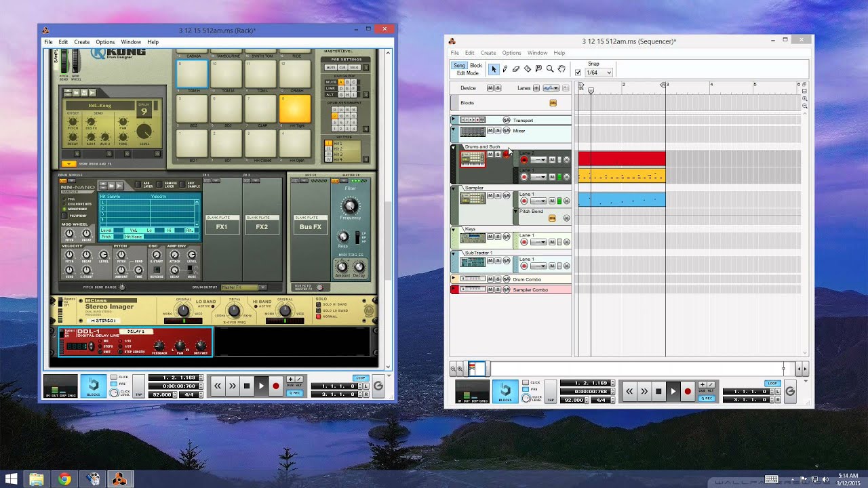Screen dimensions: 868x488
Task: Open the Snap value 1/64 dropdown
Action: 599,73
